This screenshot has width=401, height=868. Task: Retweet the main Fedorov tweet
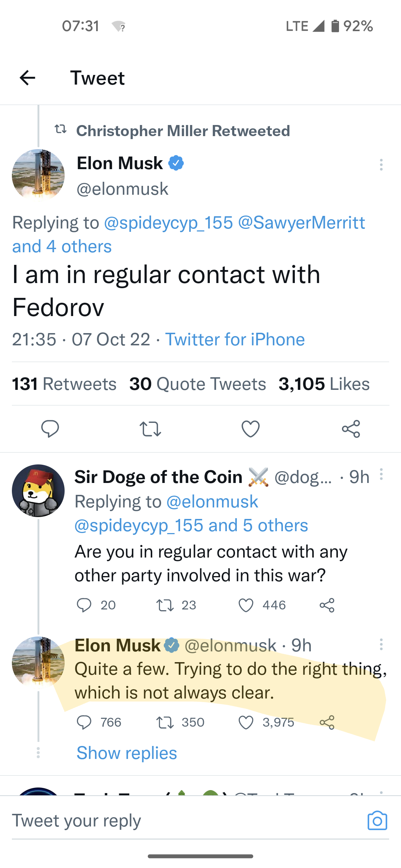[x=150, y=429]
